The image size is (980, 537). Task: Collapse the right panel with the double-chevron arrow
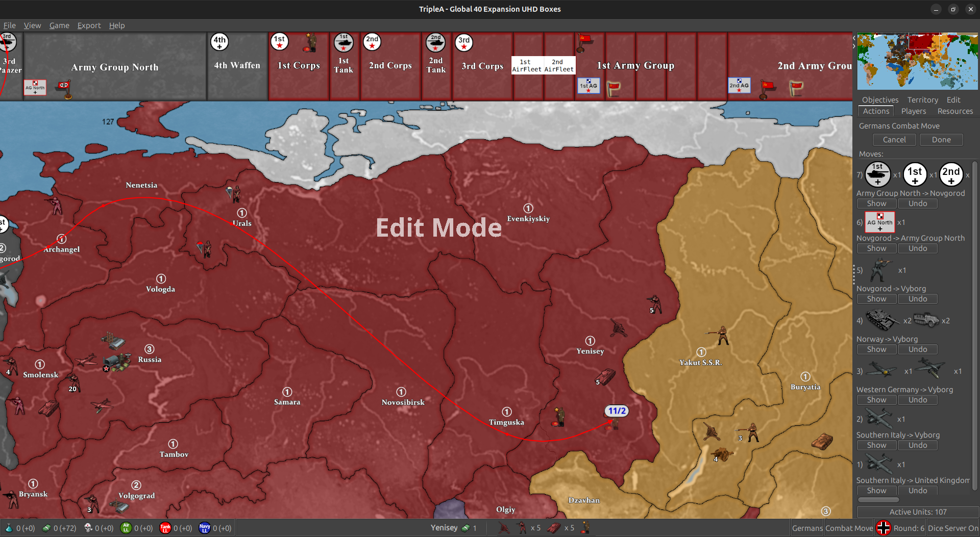(853, 42)
